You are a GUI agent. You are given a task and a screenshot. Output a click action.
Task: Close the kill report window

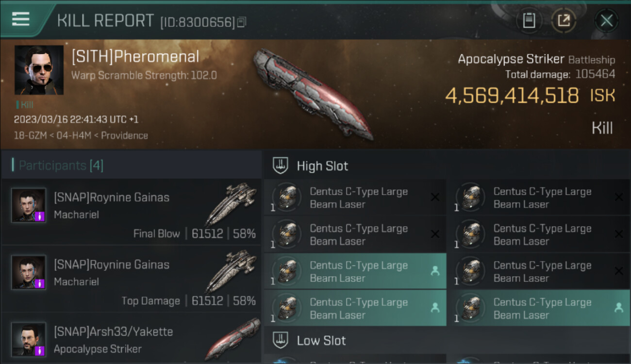(x=606, y=20)
